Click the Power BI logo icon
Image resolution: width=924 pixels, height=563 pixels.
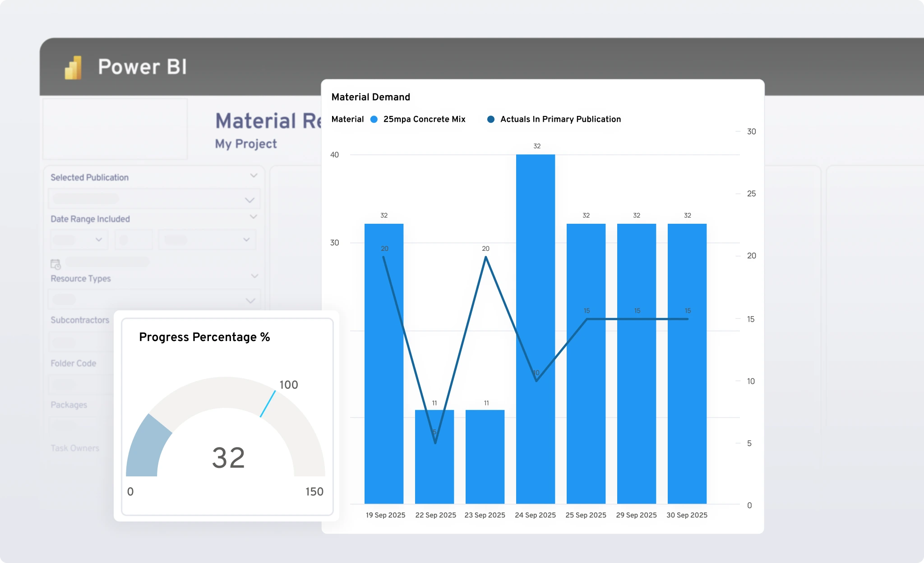[74, 68]
